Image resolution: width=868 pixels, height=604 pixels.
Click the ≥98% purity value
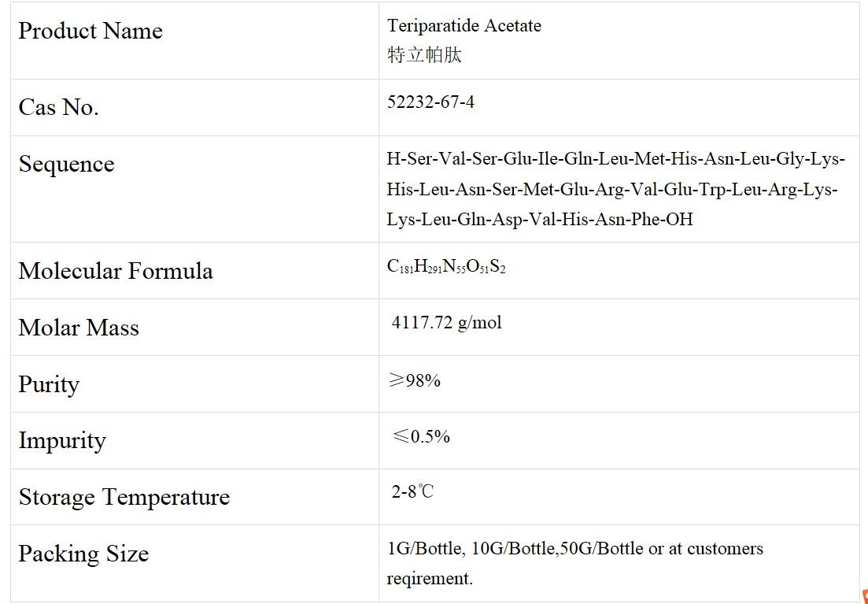[x=414, y=381]
